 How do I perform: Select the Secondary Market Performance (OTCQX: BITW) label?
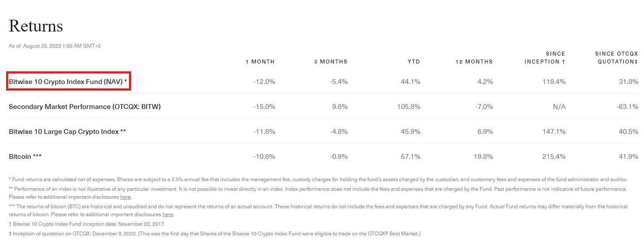pyautogui.click(x=85, y=106)
